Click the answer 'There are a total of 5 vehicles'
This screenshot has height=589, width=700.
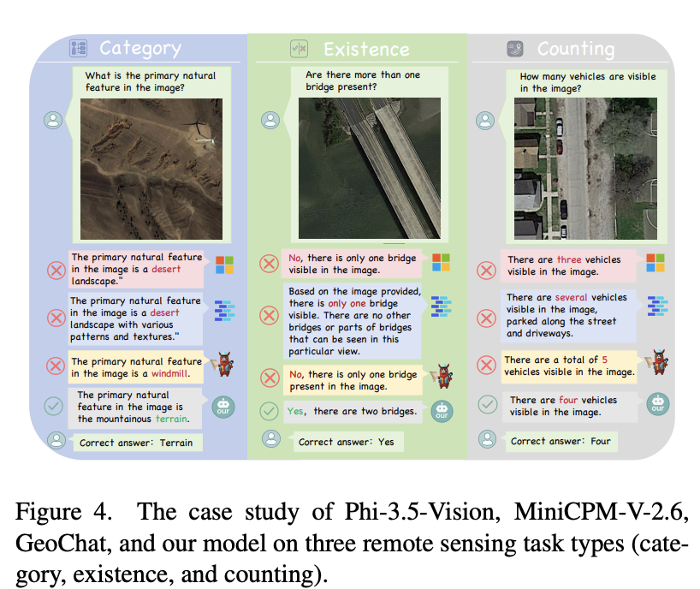tap(569, 366)
